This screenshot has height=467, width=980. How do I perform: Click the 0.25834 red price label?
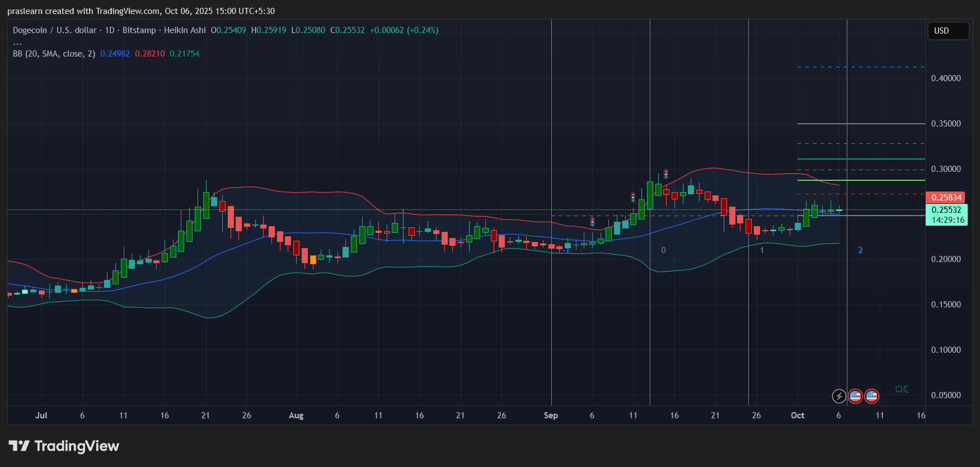coord(946,197)
